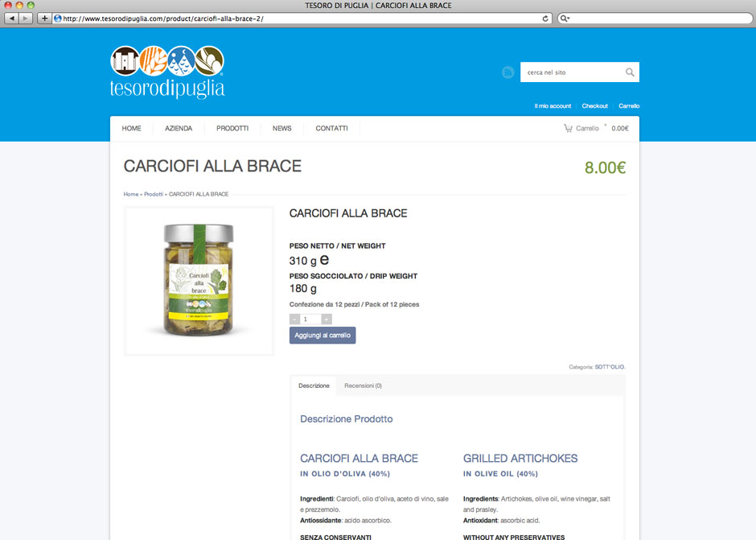The width and height of the screenshot is (756, 540).
Task: Click the RSS feed icon
Action: click(507, 72)
